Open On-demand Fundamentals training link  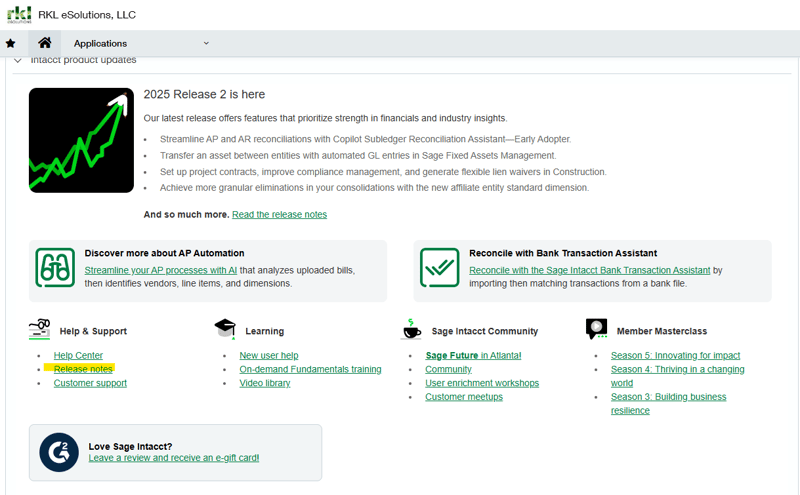point(310,370)
